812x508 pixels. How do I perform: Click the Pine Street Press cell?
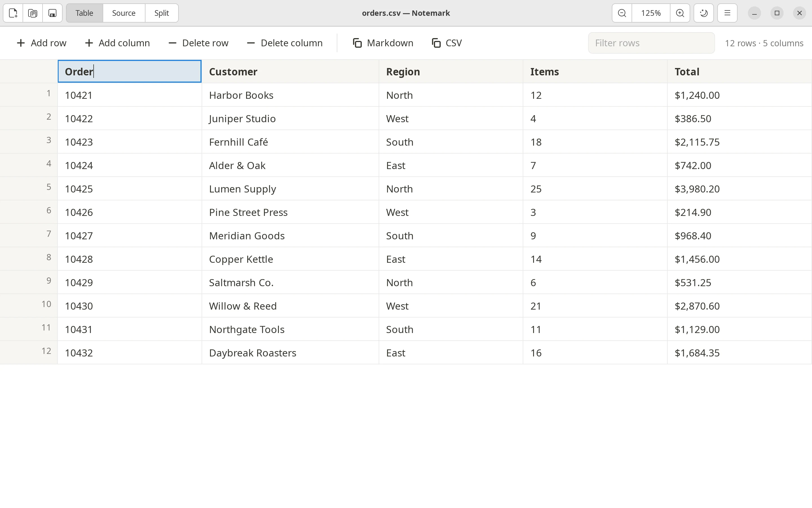[x=290, y=212]
